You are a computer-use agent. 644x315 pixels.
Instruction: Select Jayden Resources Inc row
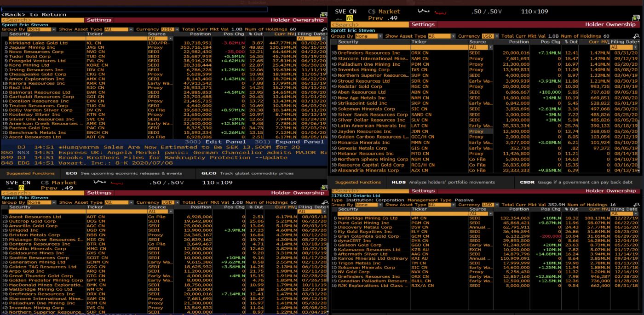(485, 131)
